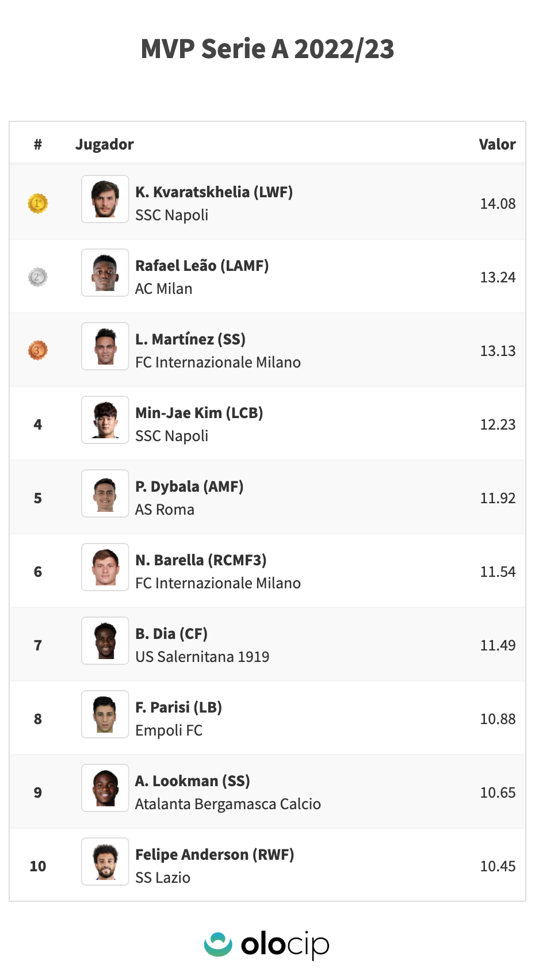Image resolution: width=535 pixels, height=980 pixels.
Task: Click P. Dybala's player photo
Action: 105,493
